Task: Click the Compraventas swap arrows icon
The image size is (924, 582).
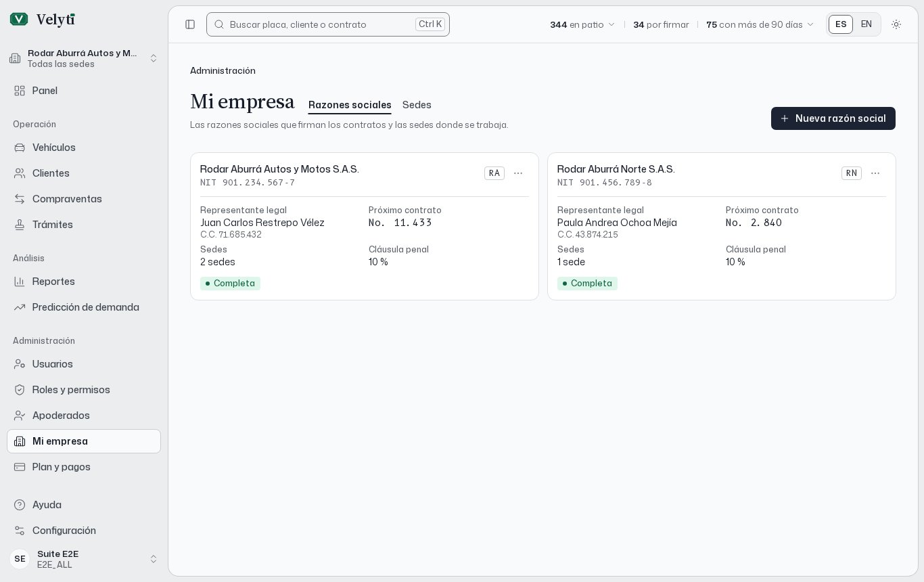Action: 20,199
